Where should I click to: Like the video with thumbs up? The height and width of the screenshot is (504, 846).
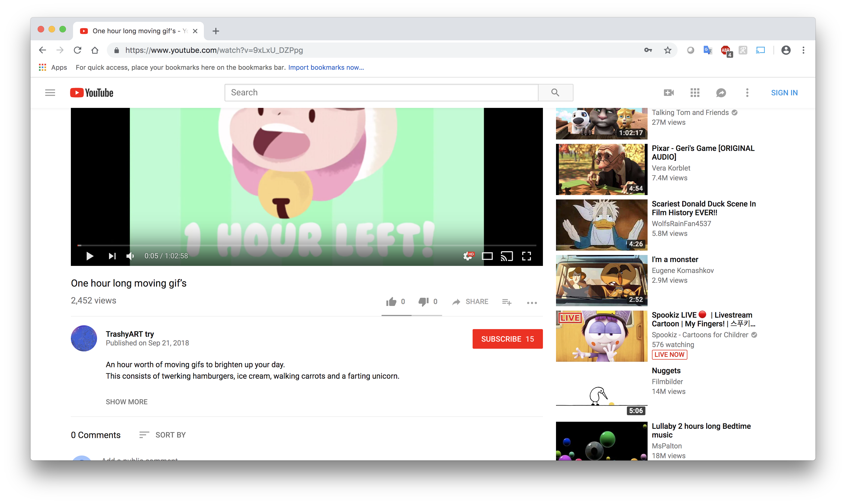tap(391, 302)
